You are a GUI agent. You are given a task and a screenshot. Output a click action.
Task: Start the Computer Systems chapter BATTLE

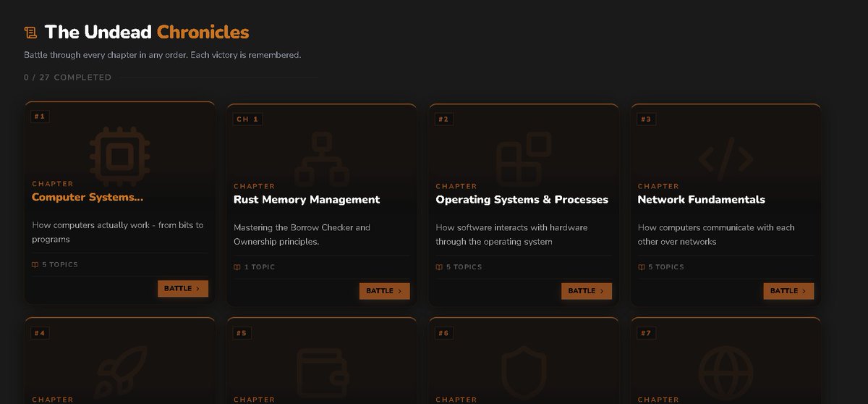pos(183,289)
